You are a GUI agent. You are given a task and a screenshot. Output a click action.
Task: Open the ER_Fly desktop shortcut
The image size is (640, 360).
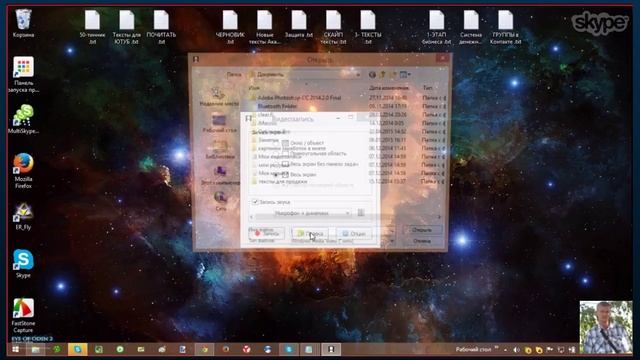point(23,216)
